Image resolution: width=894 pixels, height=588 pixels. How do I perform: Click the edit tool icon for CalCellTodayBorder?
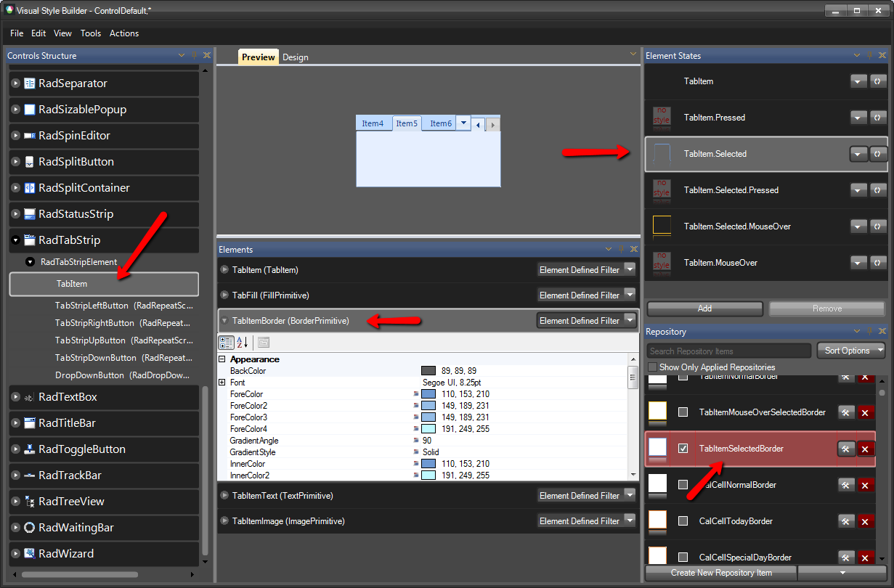846,521
